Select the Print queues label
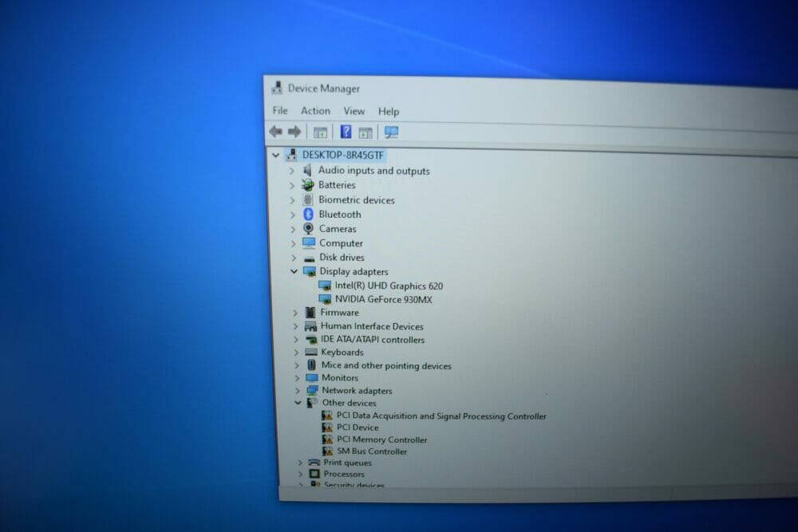Screen dimensions: 798x532 click(348, 463)
